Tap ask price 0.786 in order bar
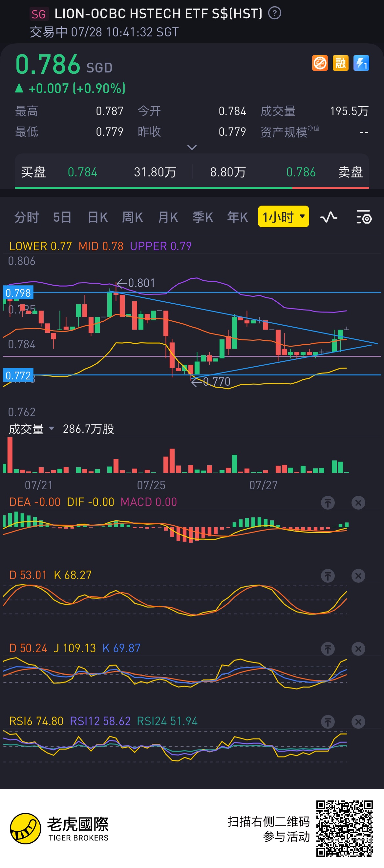 click(x=301, y=172)
